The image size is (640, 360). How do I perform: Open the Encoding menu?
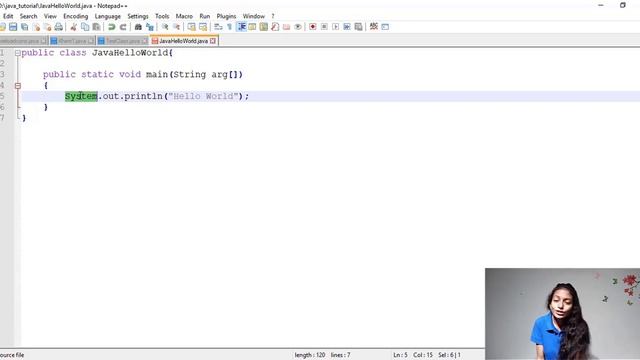(x=76, y=16)
